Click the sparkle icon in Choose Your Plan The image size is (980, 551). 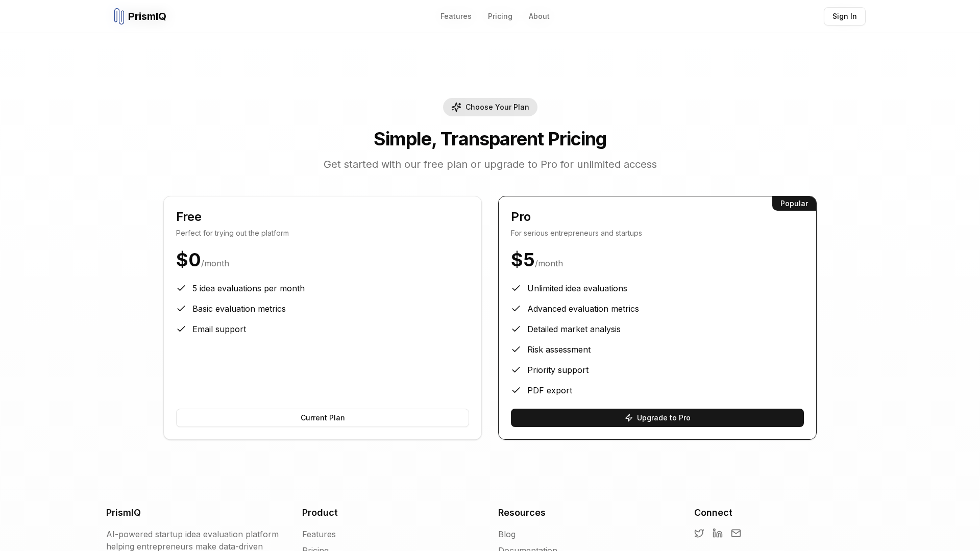456,107
